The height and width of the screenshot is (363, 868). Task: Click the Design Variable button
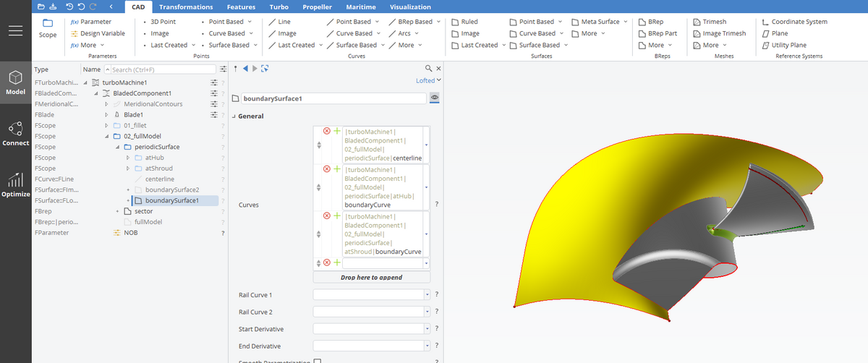click(98, 33)
